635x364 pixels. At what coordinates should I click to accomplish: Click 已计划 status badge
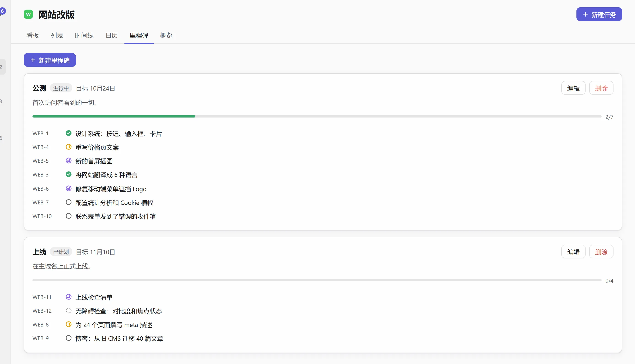61,252
